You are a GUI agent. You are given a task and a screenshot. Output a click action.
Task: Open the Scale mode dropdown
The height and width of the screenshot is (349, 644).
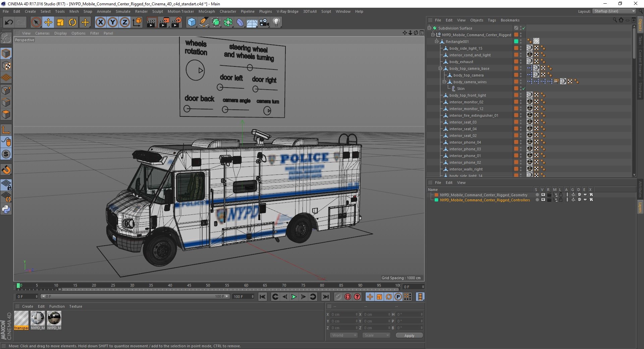tap(376, 335)
